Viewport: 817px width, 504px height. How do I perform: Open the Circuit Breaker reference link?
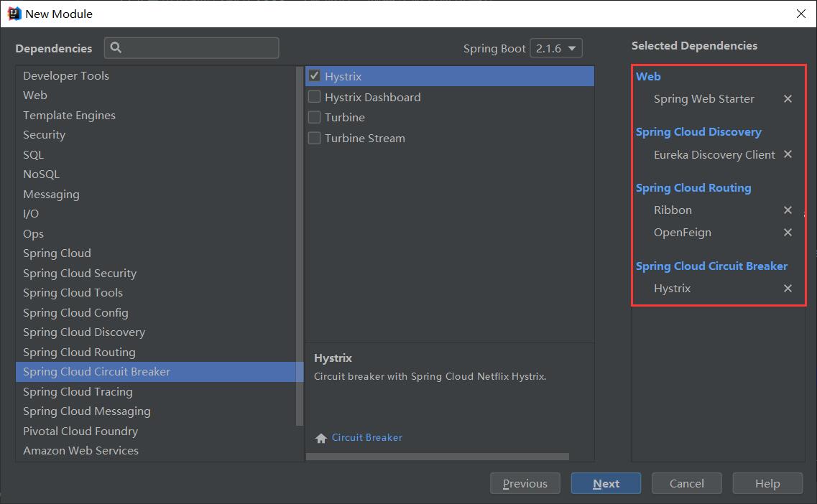coord(366,438)
